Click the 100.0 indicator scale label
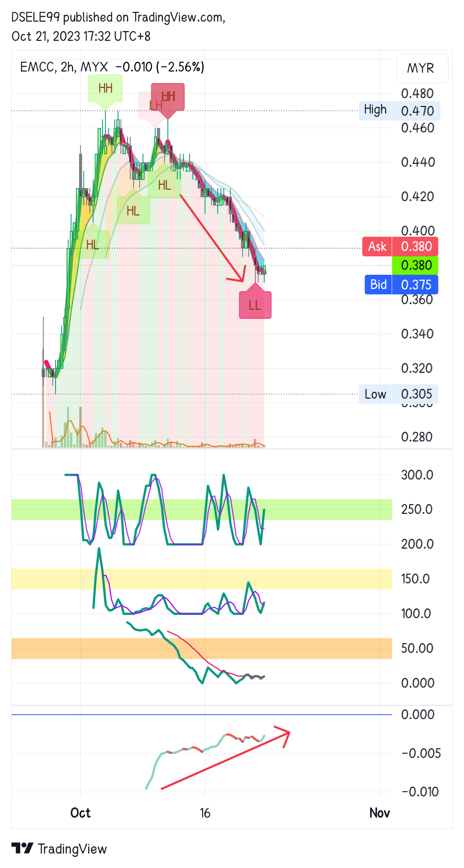The image size is (464, 868). pyautogui.click(x=416, y=614)
